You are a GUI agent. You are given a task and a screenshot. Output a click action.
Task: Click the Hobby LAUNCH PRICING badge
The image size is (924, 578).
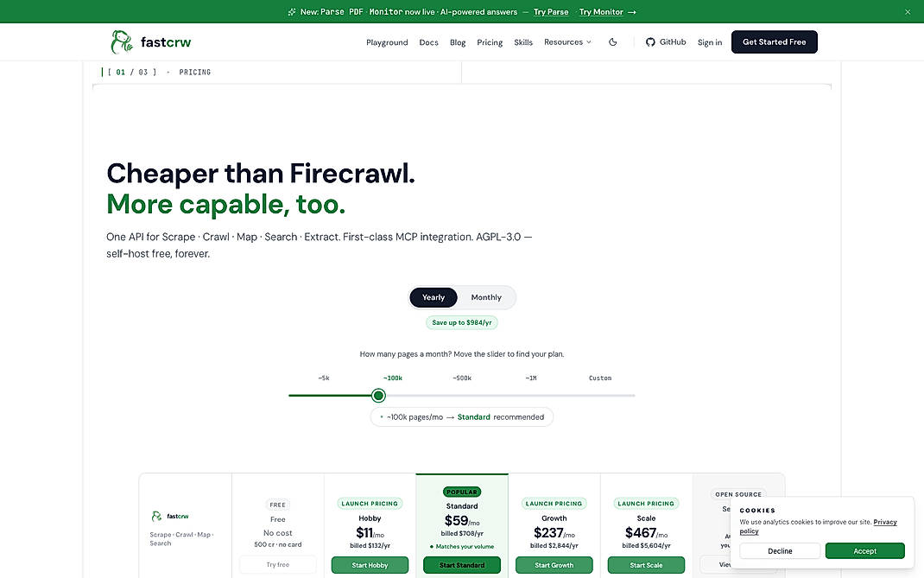coord(370,504)
